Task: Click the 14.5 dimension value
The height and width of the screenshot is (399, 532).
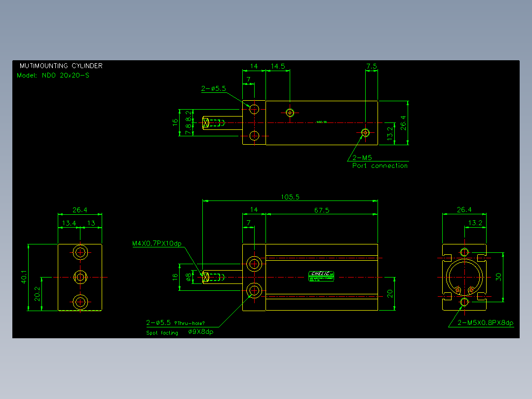Action: [x=278, y=66]
